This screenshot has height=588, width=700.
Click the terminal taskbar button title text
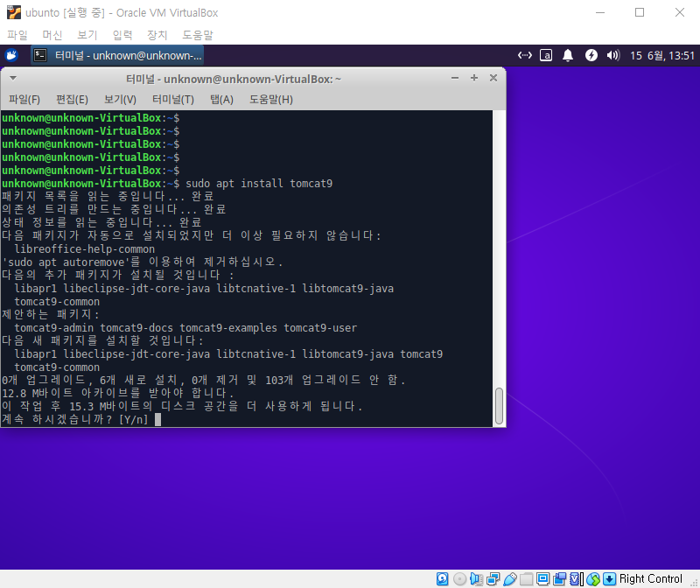128,55
